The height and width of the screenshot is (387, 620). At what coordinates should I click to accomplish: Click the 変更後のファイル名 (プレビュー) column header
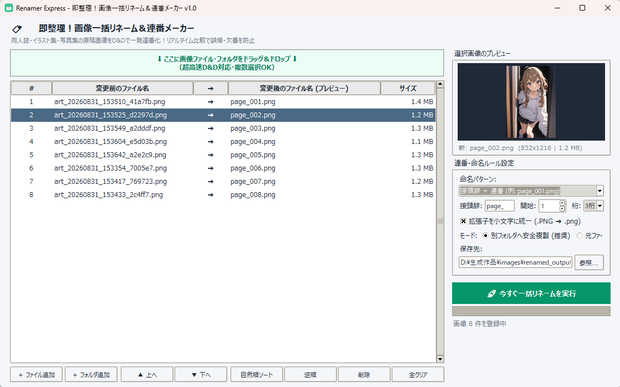click(304, 88)
